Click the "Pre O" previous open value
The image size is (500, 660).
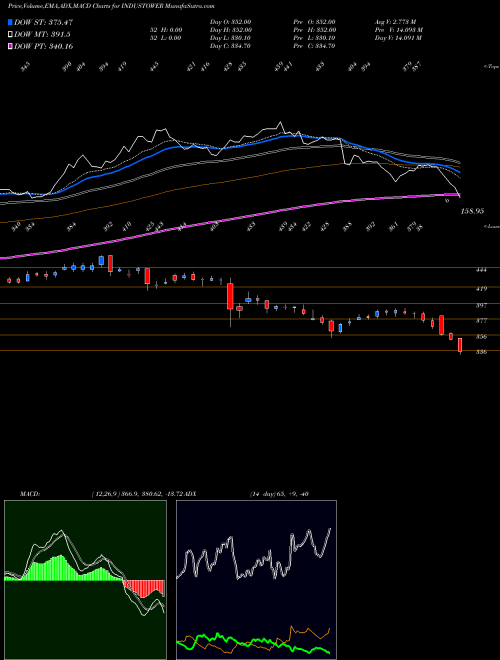[314, 22]
